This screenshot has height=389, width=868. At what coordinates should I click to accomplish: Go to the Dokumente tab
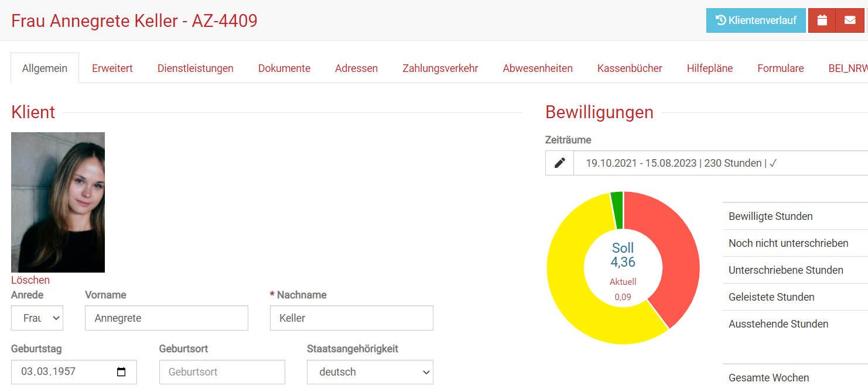tap(284, 68)
